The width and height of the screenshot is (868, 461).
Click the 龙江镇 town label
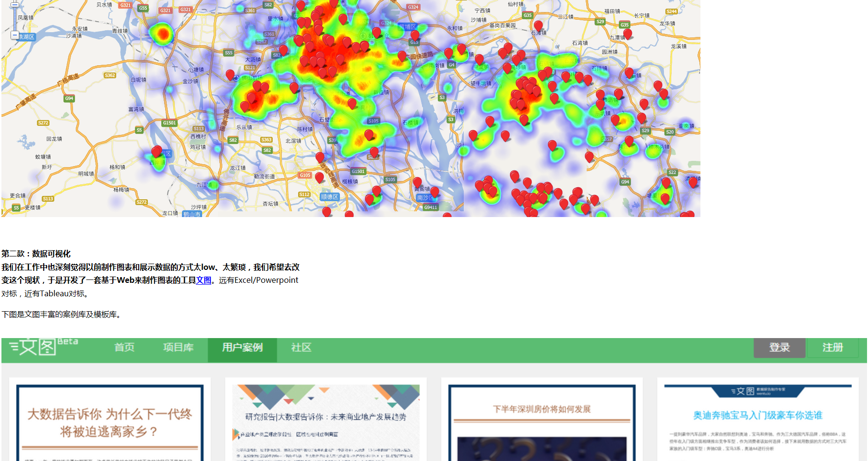coord(238,168)
